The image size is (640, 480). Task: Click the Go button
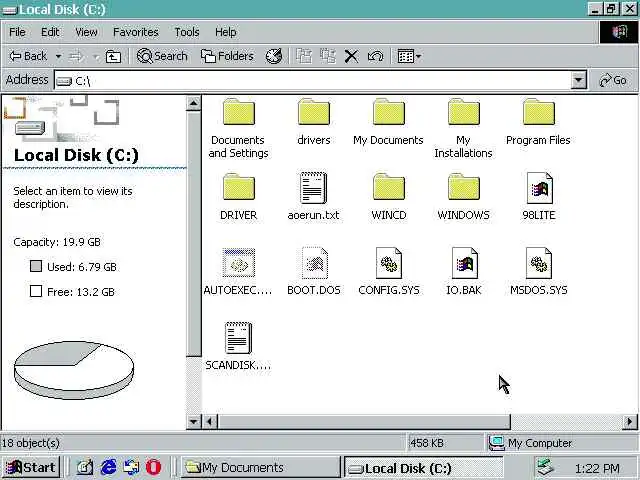[613, 80]
